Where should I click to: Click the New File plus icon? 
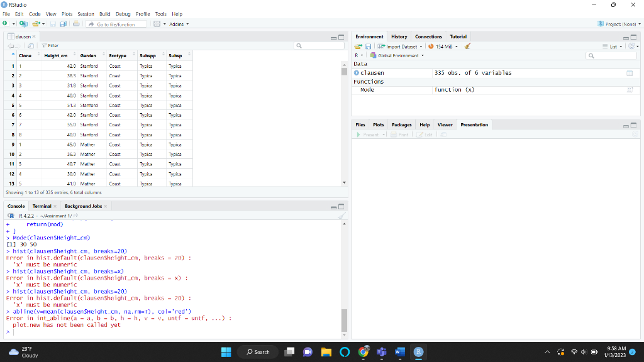point(5,24)
